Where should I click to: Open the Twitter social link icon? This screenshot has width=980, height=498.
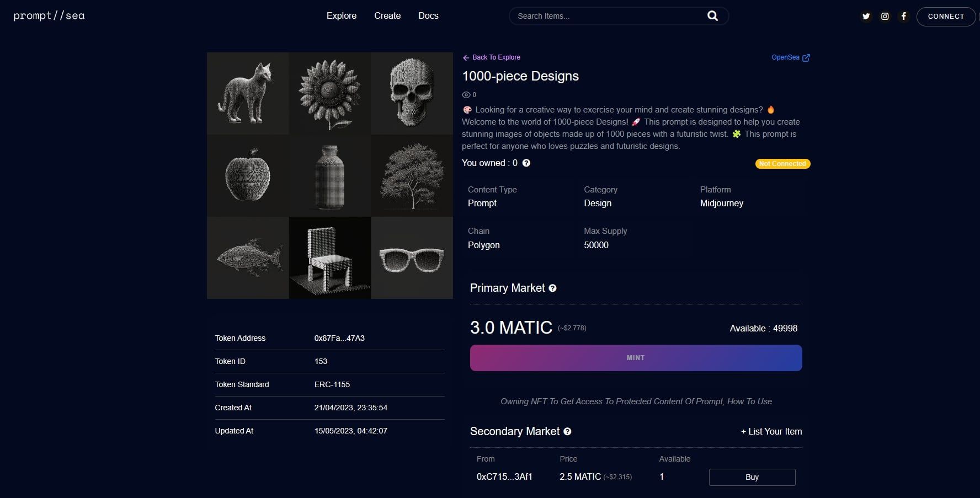click(x=866, y=17)
